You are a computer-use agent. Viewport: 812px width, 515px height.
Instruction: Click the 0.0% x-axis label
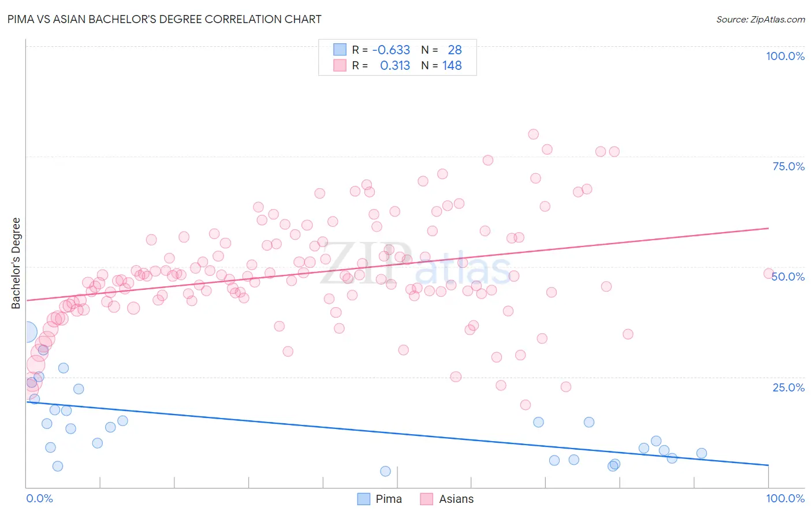(x=40, y=498)
